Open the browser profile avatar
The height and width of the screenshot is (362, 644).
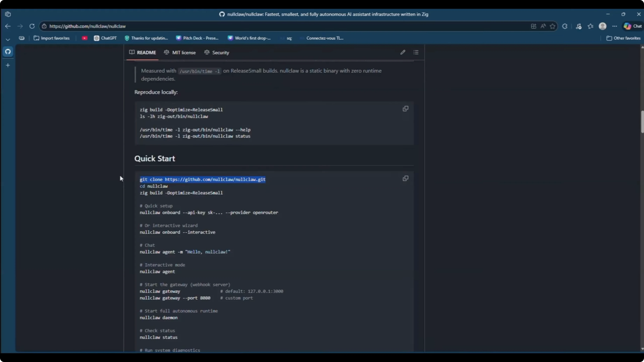click(x=603, y=26)
